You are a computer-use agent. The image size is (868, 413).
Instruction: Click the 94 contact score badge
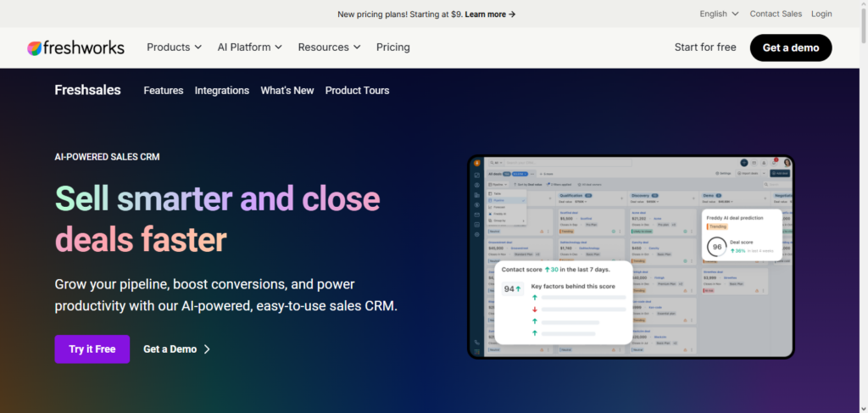tap(513, 289)
